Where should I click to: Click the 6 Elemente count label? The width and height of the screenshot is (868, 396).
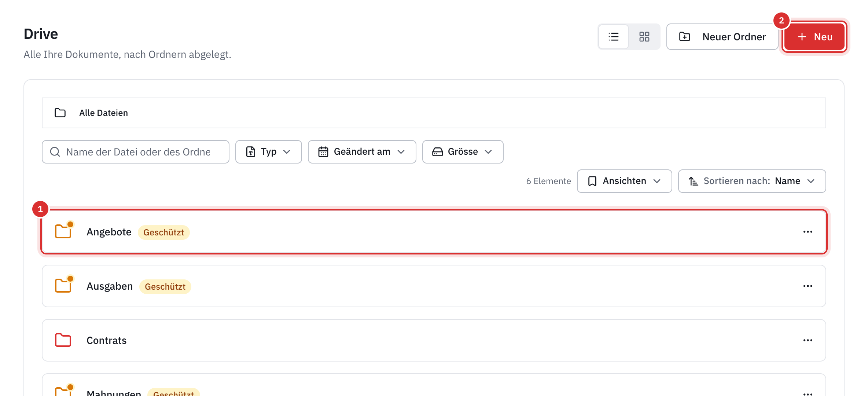(x=548, y=181)
